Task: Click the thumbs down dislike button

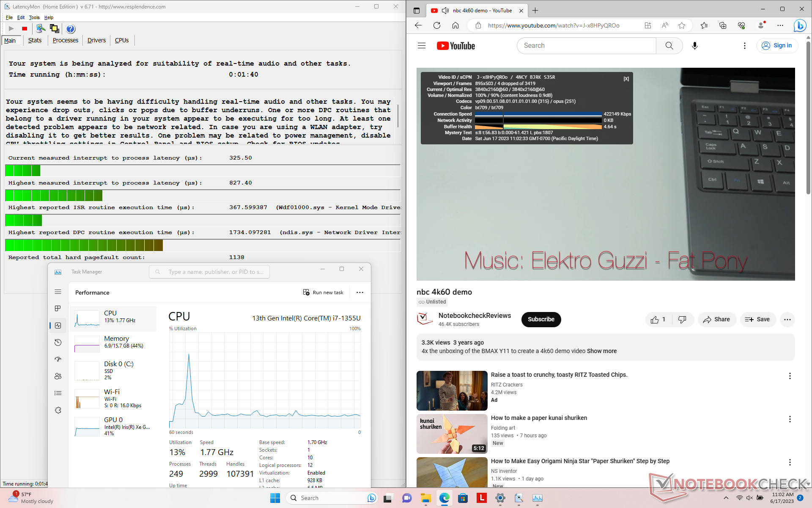Action: (682, 320)
